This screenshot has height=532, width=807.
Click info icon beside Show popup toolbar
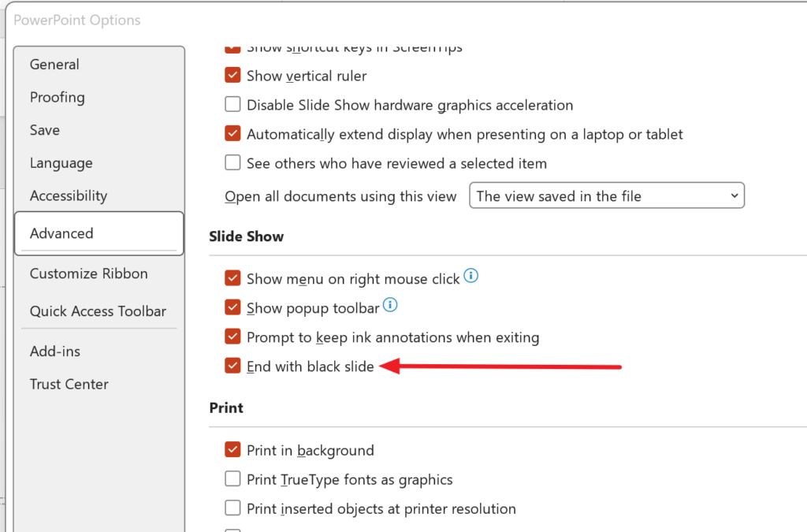(390, 305)
